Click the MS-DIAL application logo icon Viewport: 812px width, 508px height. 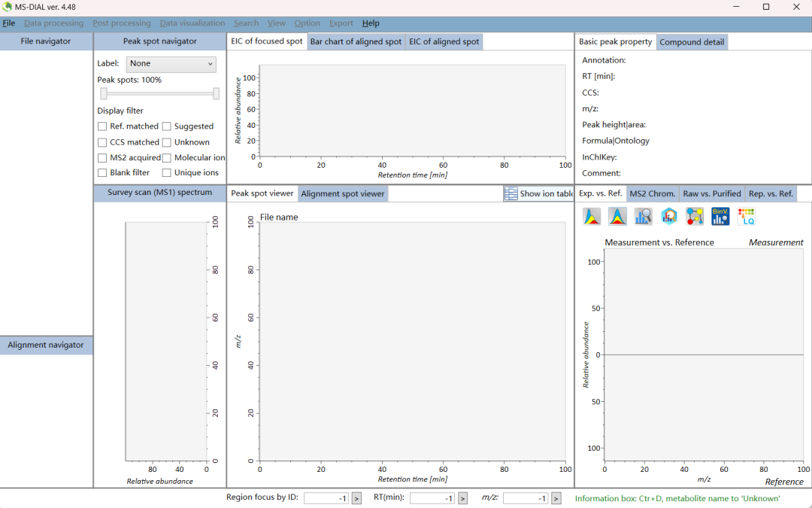7,7
